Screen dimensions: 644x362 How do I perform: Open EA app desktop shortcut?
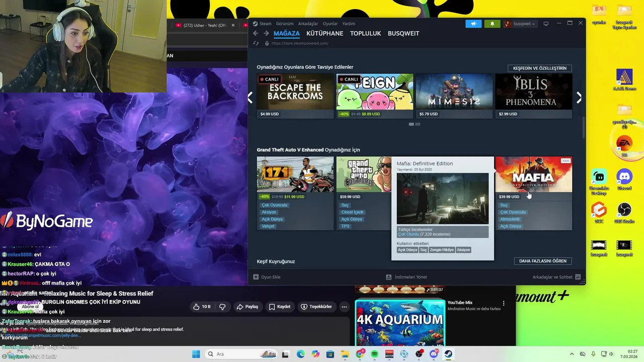point(624,146)
